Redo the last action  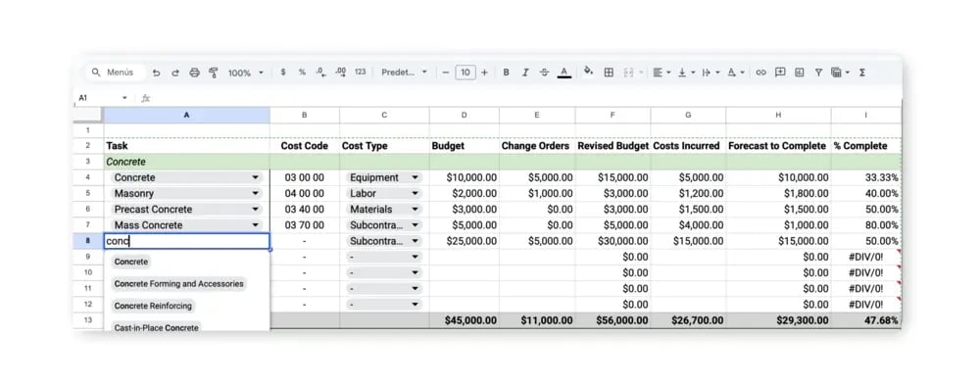(175, 72)
